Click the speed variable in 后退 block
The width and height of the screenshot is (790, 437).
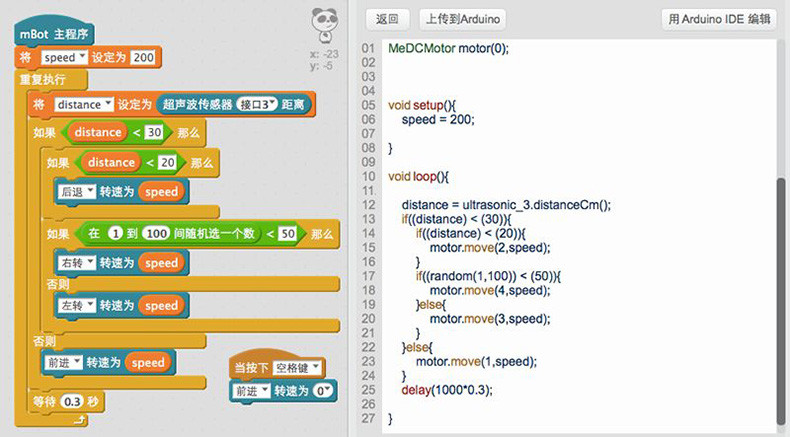[161, 192]
